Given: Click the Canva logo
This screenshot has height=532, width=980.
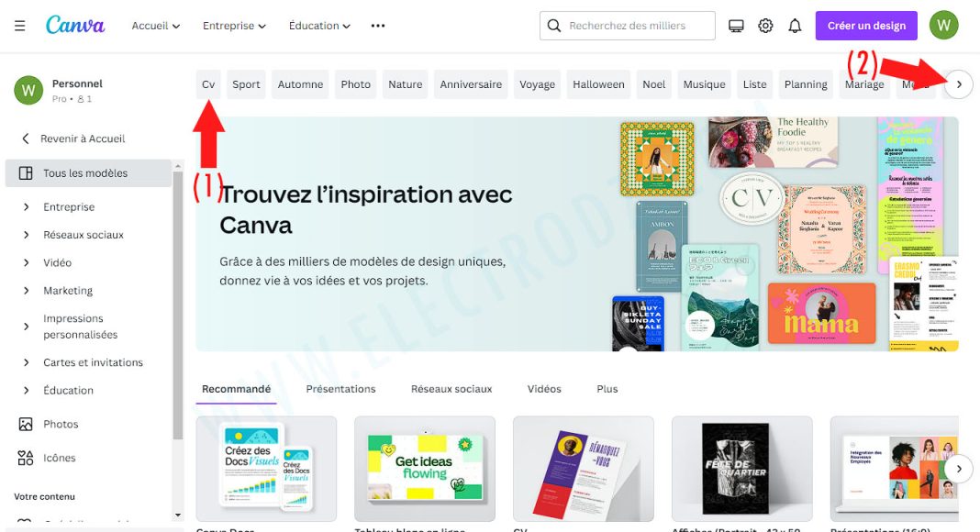Looking at the screenshot, I should (x=75, y=25).
